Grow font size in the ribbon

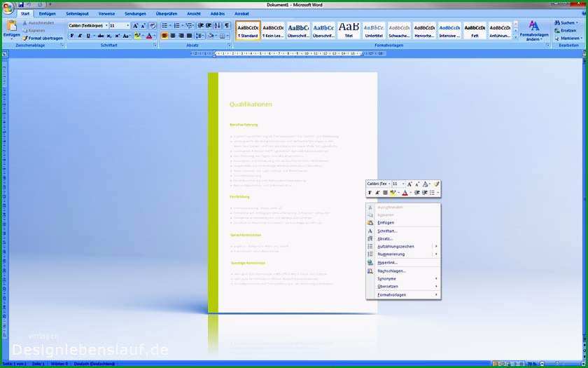tap(135, 25)
